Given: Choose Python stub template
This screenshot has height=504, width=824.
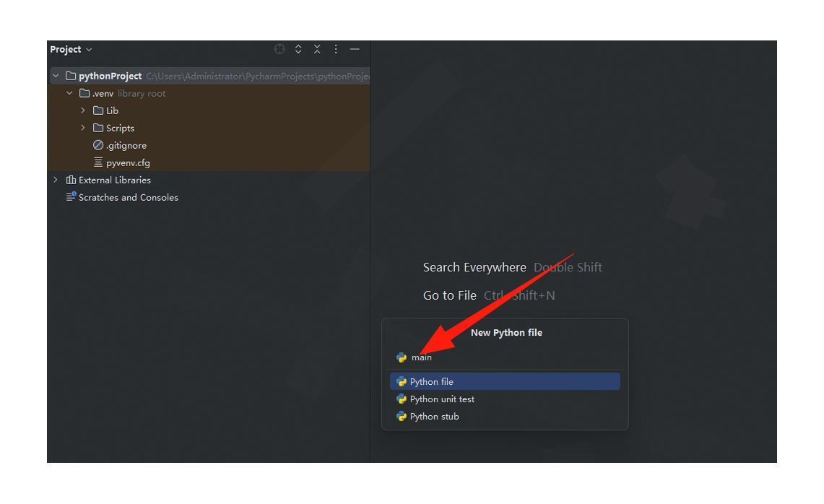Looking at the screenshot, I should tap(434, 416).
